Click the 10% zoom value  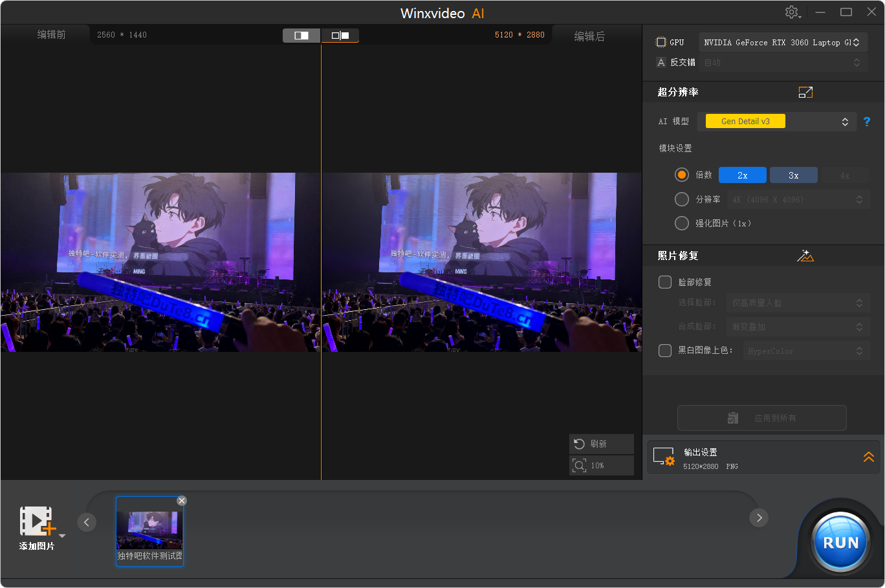tap(597, 466)
